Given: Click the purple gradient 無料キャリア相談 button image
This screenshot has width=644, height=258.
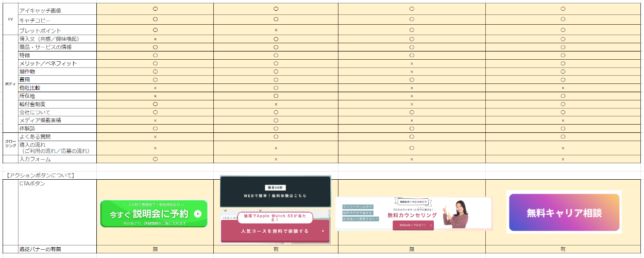Looking at the screenshot, I should coord(564,212).
